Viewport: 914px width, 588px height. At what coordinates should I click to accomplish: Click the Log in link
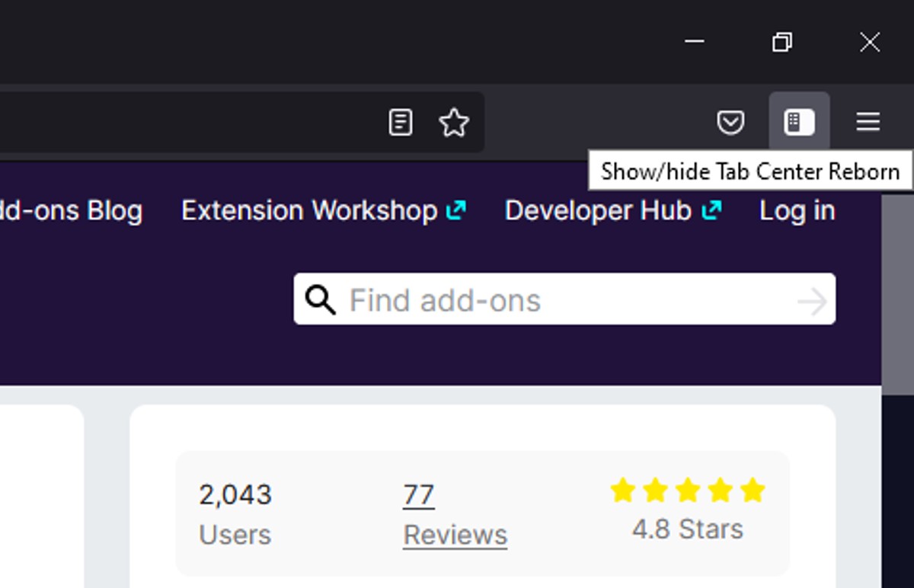[x=796, y=211]
